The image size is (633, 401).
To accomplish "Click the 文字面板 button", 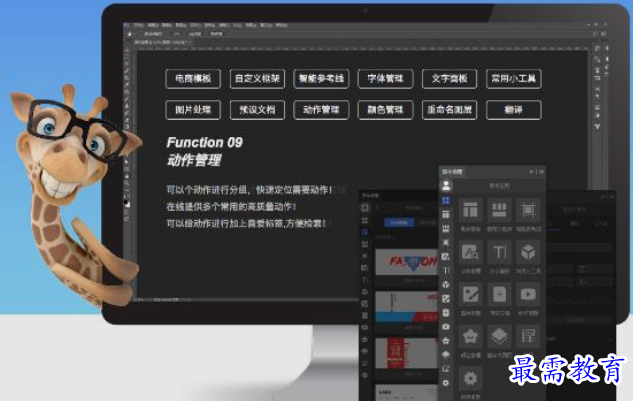I will [449, 78].
